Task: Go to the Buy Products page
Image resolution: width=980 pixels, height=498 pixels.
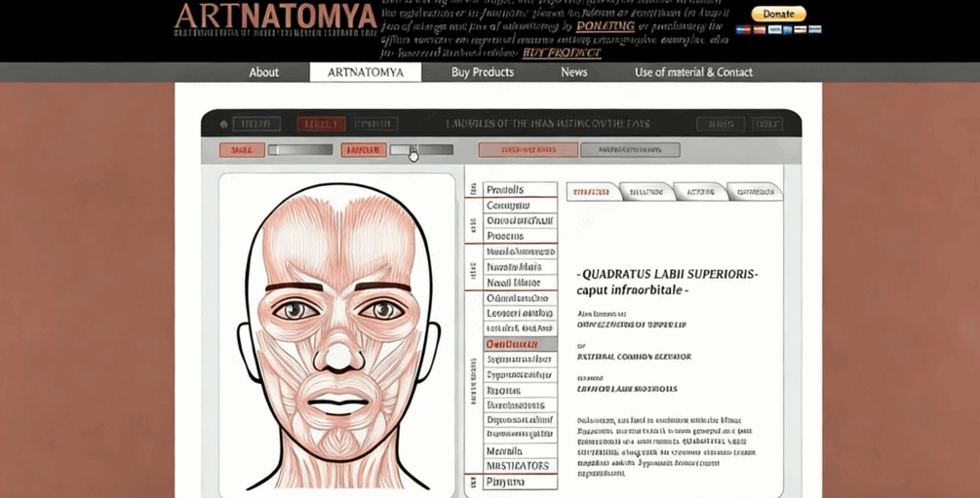Action: point(482,72)
